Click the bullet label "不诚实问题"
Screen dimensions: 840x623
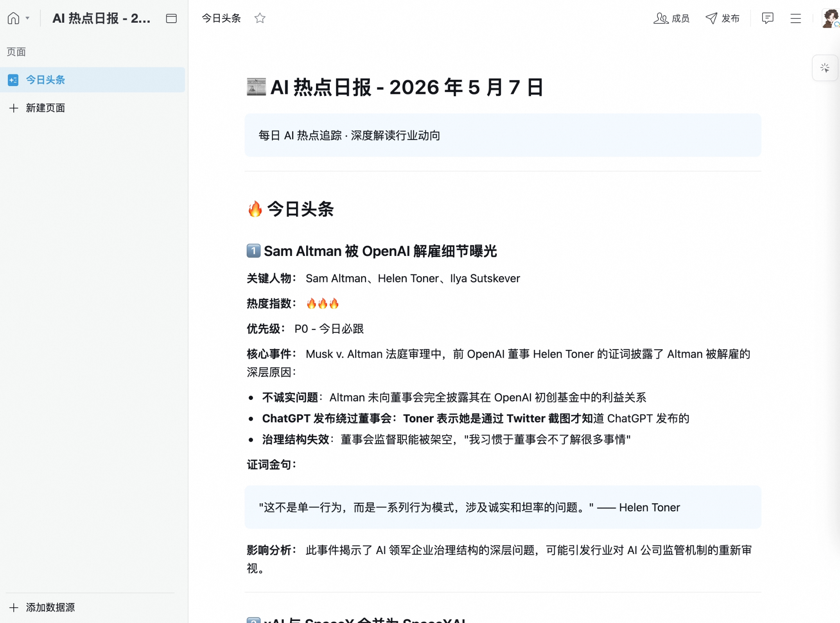pos(290,398)
